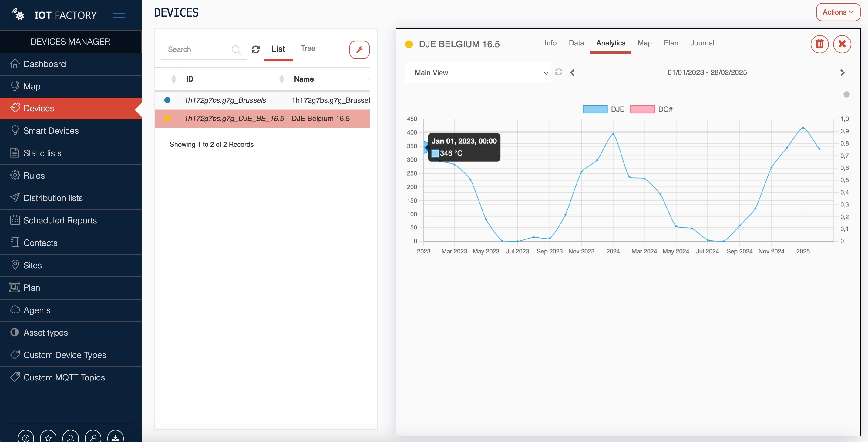Go to next date range arrow
The height and width of the screenshot is (442, 868).
(x=842, y=73)
